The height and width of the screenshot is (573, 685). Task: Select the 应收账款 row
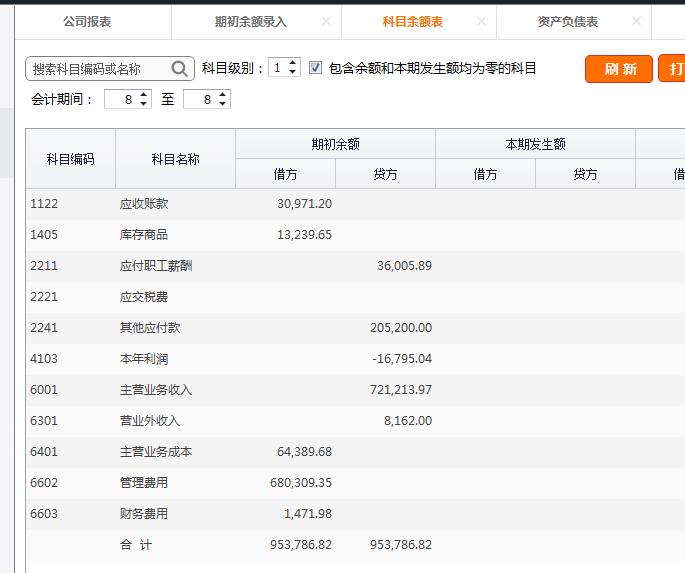(144, 204)
